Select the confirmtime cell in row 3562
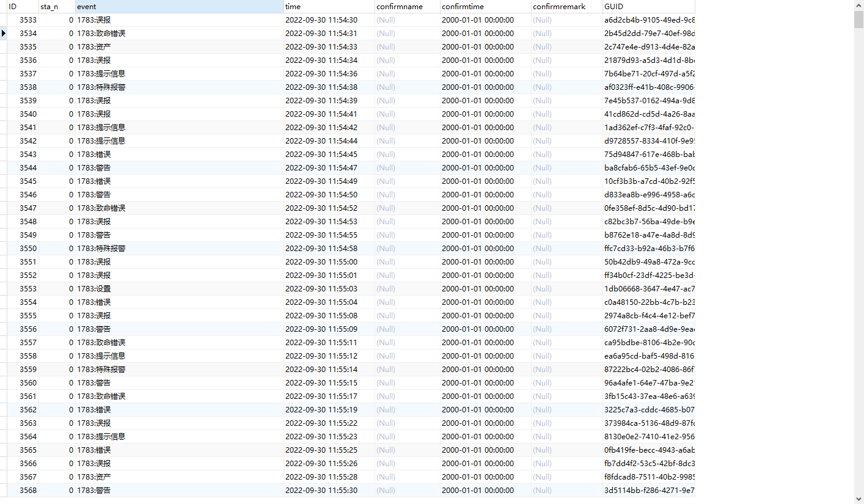Viewport: 864px width, 504px height. tap(485, 409)
